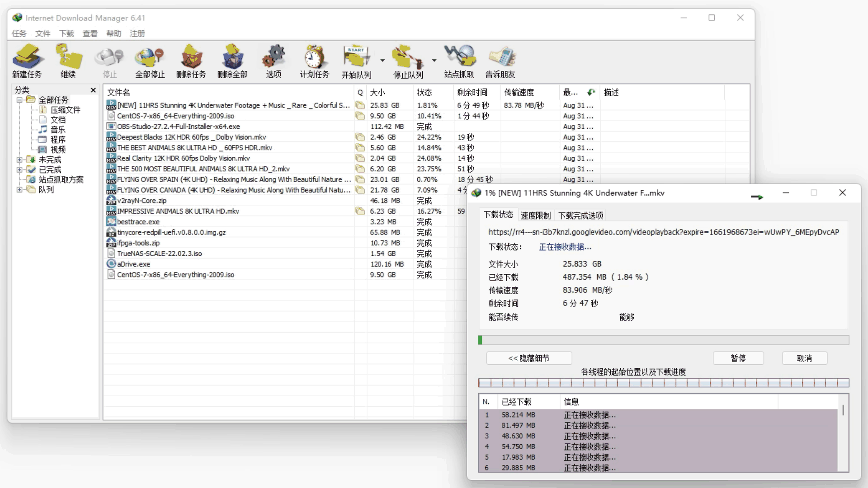Viewport: 868px width, 488px height.
Task: Click the 新建任务 add URL toolbar icon
Action: click(27, 58)
